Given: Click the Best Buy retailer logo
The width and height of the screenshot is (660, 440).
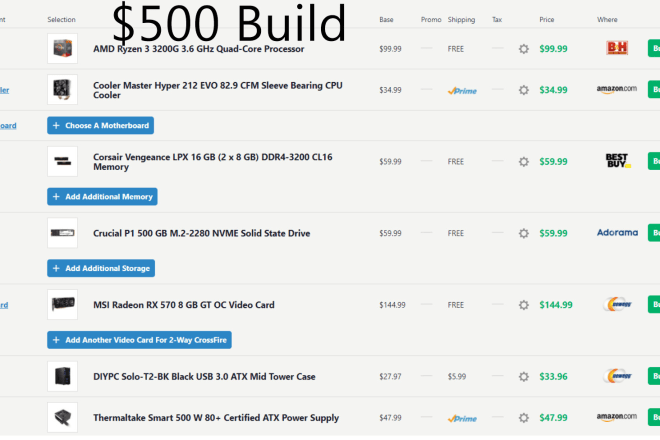Looking at the screenshot, I should [617, 161].
